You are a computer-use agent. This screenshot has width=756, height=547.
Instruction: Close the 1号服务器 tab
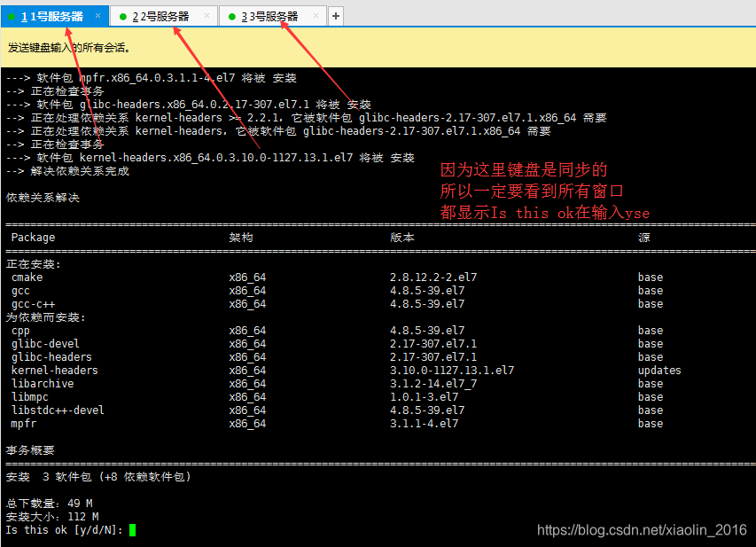tap(97, 16)
